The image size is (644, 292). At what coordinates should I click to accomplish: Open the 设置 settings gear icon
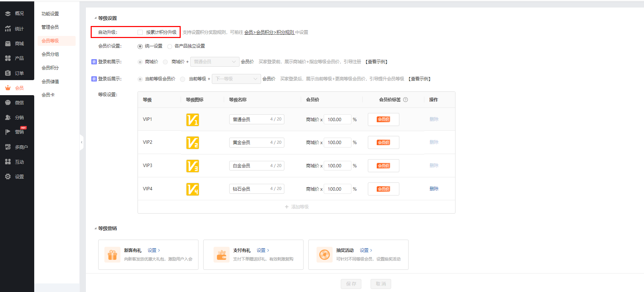(x=8, y=176)
